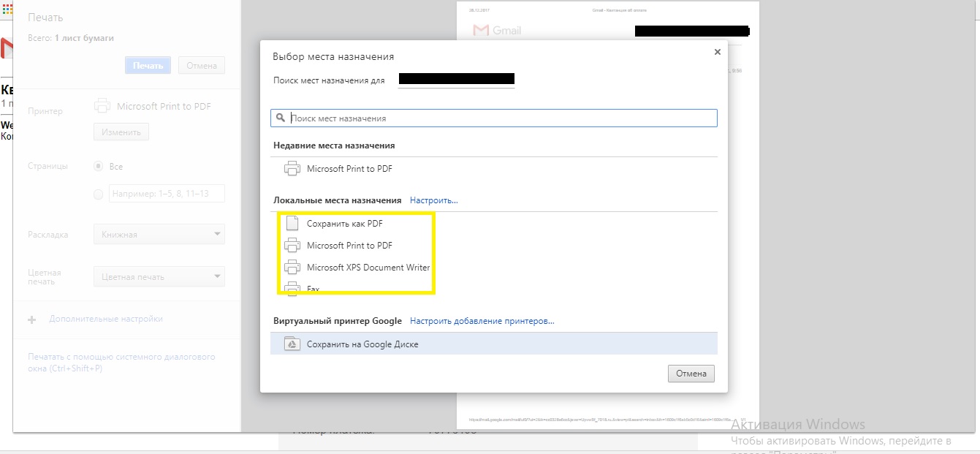Open the Раскладка Книжная dropdown
980x454 pixels.
coord(159,235)
